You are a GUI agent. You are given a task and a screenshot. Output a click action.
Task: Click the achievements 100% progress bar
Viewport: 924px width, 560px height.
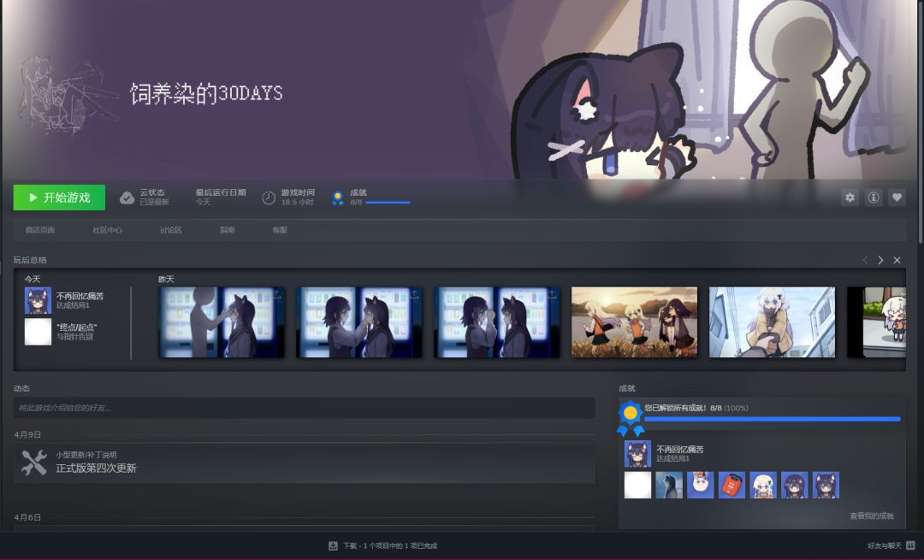(773, 419)
